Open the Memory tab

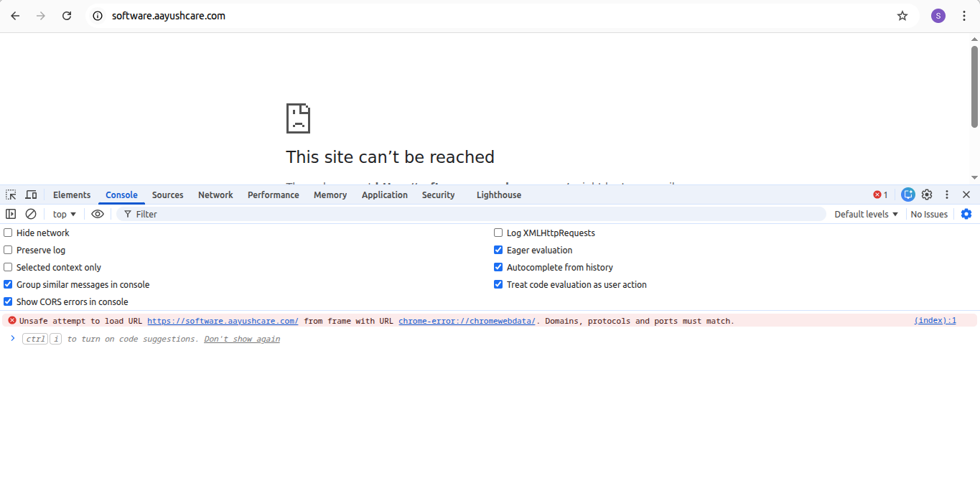(330, 195)
